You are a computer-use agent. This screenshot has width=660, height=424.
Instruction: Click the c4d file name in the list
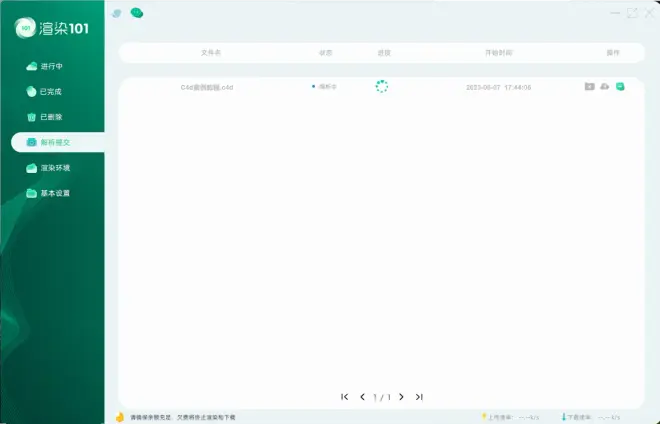207,88
